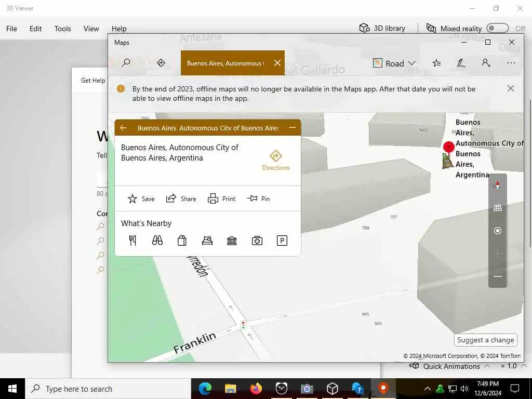This screenshot has height=399, width=532.
Task: Rotate map to north compass button
Action: (x=497, y=185)
